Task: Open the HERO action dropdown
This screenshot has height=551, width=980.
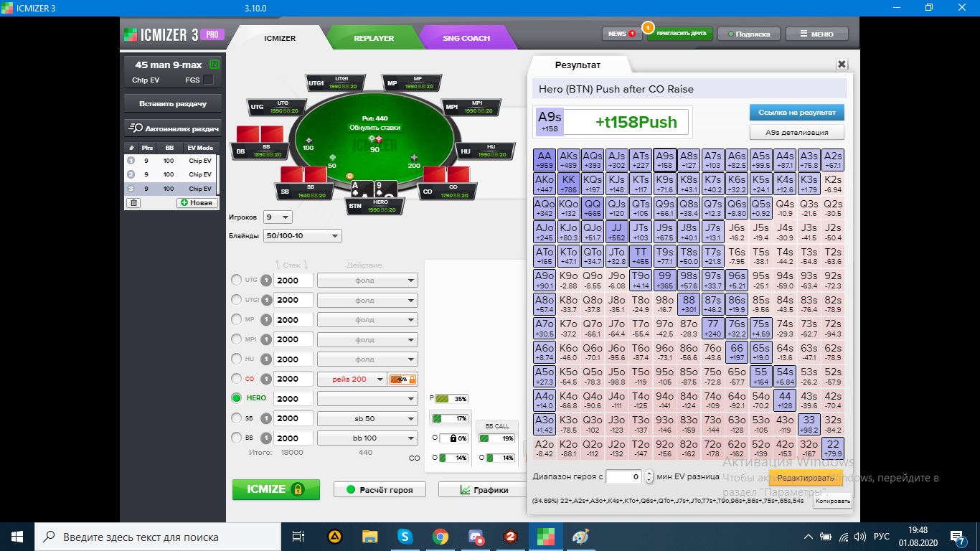Action: pyautogui.click(x=367, y=398)
